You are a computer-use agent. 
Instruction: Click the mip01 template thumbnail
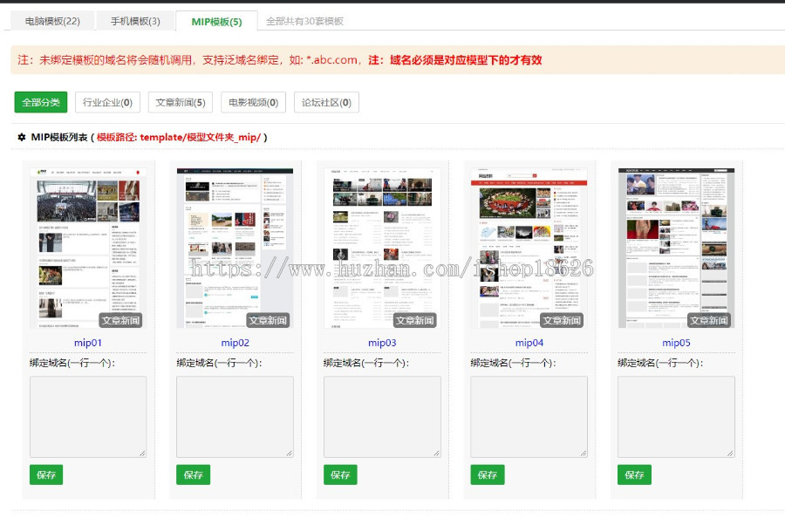click(x=88, y=249)
